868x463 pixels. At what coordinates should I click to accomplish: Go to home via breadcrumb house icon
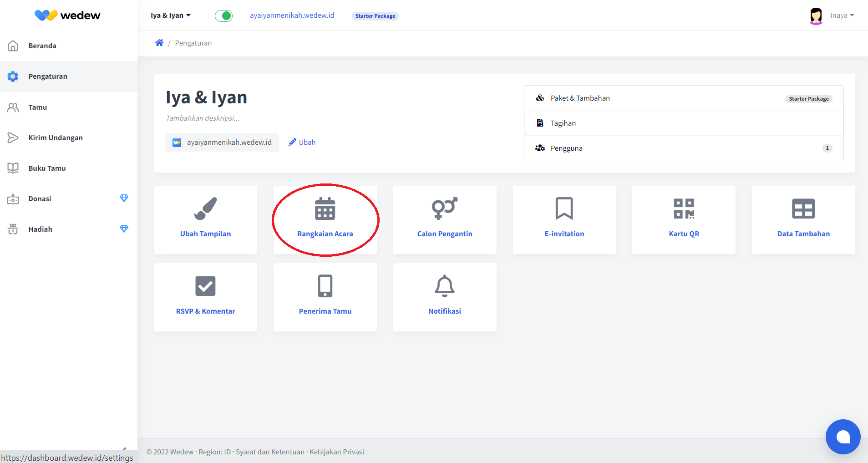point(159,43)
